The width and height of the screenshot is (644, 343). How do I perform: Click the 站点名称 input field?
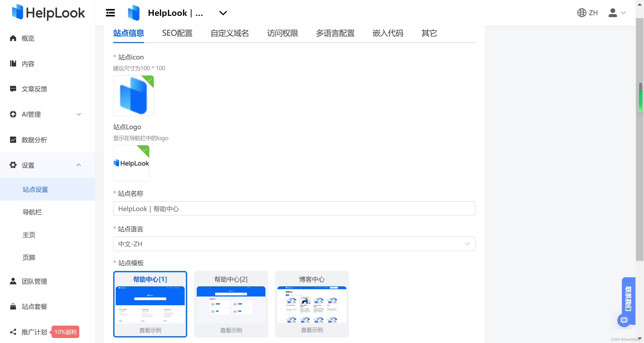click(294, 209)
